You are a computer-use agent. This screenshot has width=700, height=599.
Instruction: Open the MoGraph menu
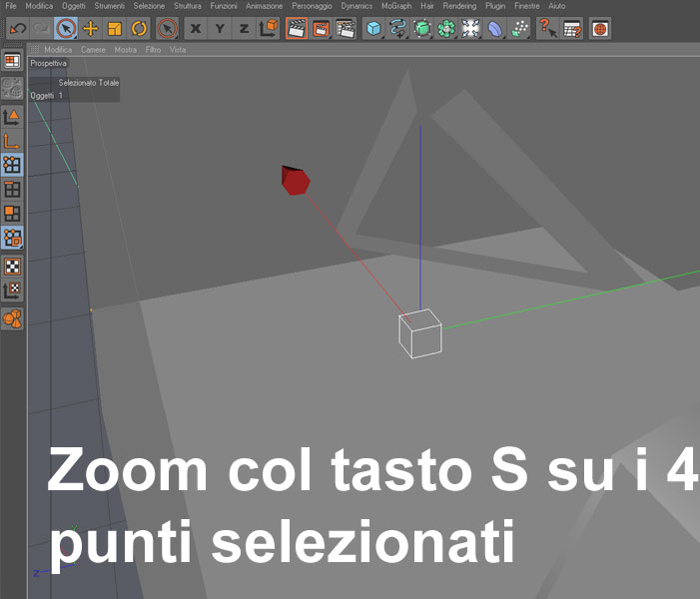click(x=396, y=6)
